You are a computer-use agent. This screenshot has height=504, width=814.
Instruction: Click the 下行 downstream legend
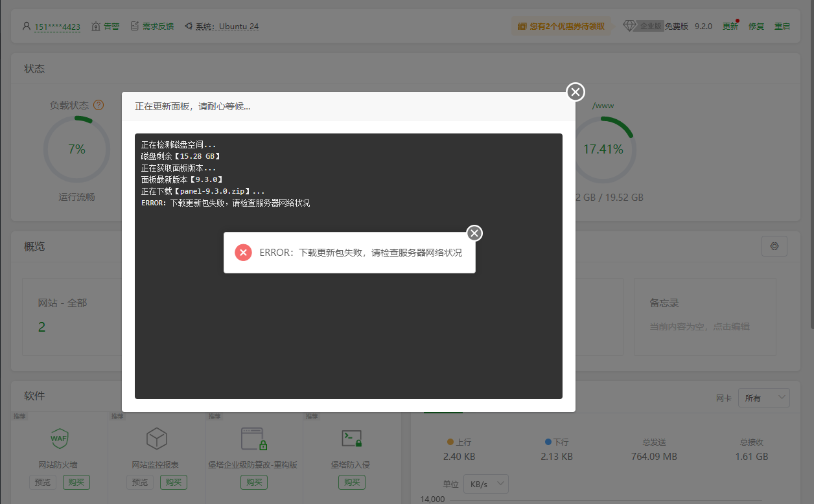(x=557, y=442)
